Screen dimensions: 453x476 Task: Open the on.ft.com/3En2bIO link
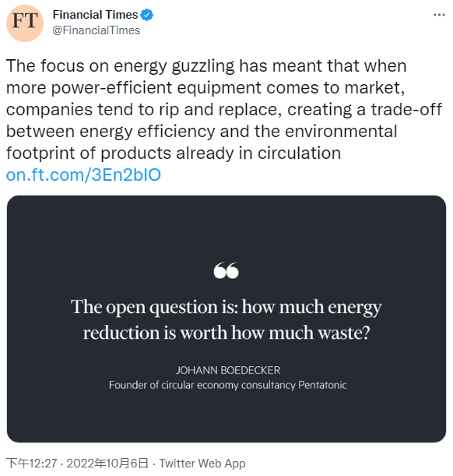coord(83,175)
